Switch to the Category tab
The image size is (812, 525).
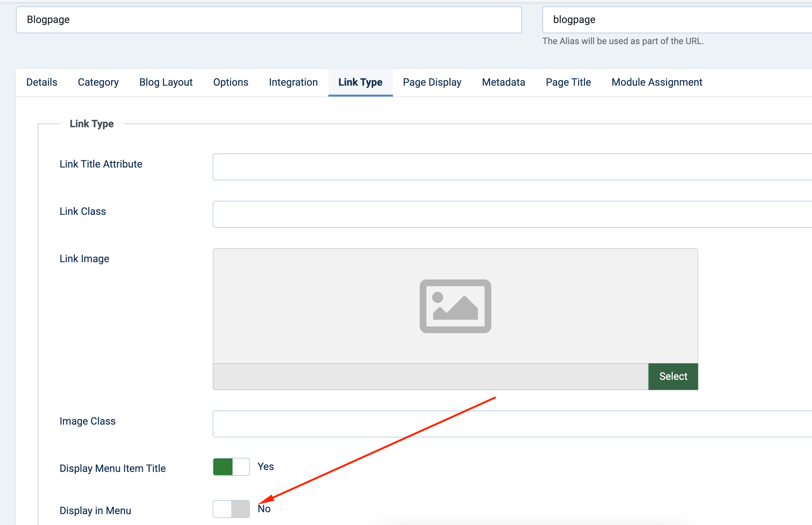pos(98,82)
